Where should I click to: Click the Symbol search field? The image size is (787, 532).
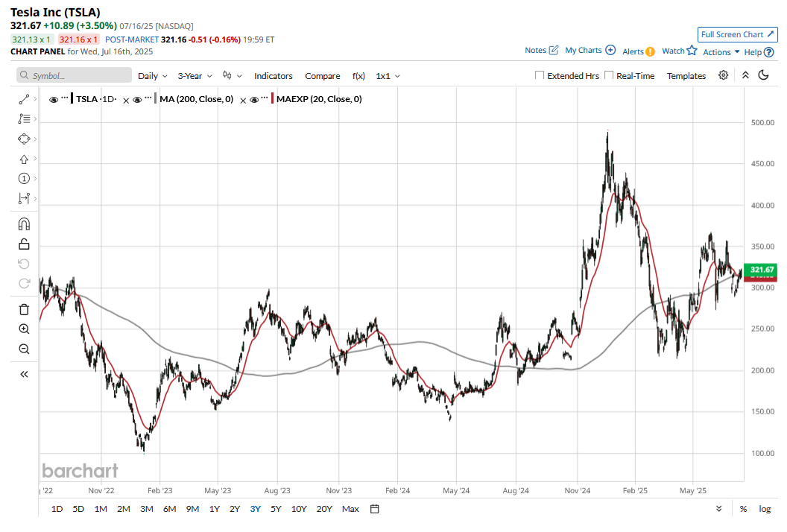(75, 75)
